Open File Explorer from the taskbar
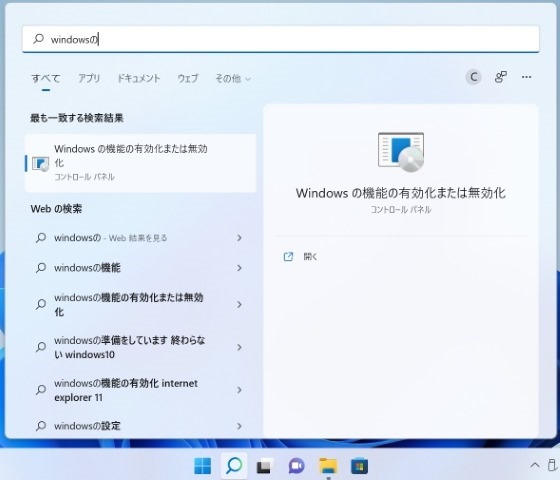The width and height of the screenshot is (560, 480). click(x=328, y=466)
